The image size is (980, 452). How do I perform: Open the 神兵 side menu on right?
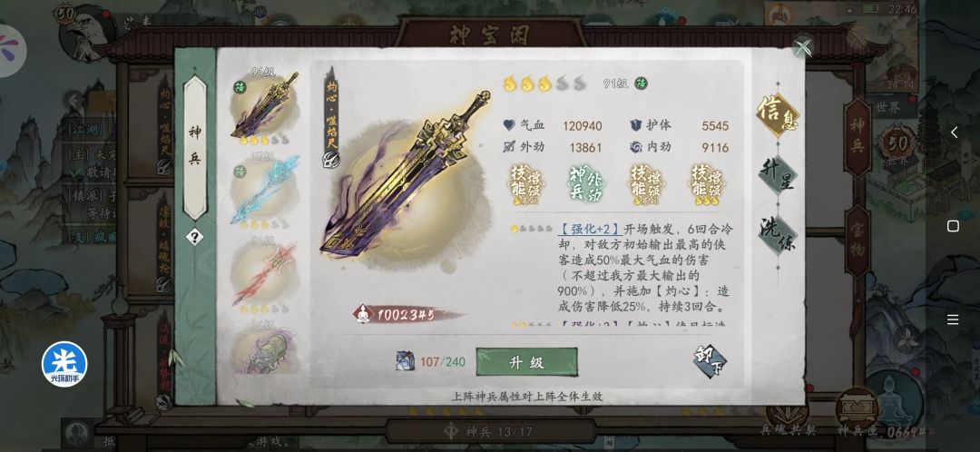click(857, 138)
